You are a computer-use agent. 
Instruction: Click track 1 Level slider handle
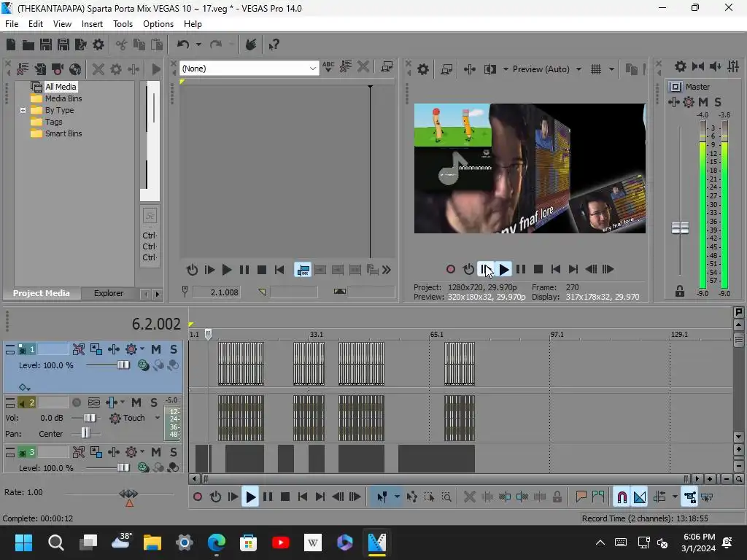pyautogui.click(x=123, y=365)
